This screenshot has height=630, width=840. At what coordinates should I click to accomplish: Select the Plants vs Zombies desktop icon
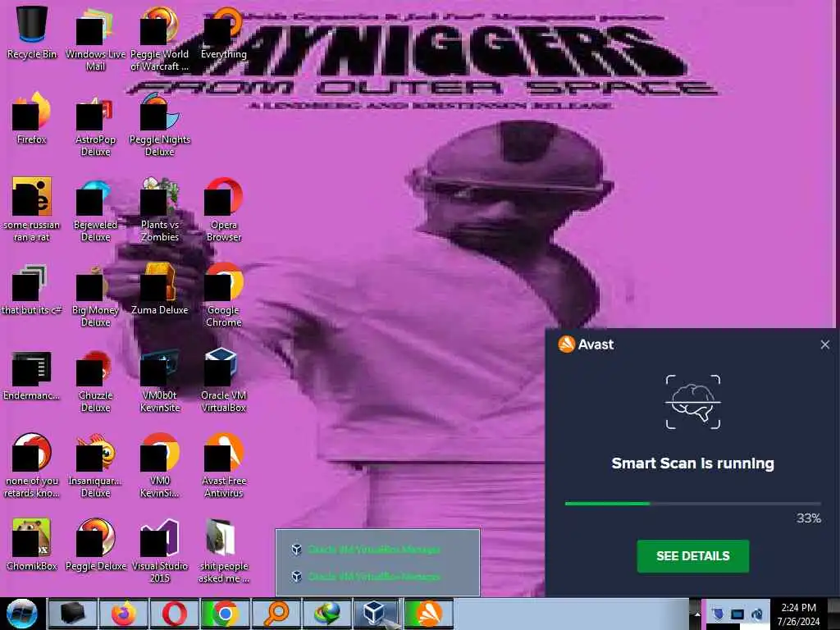click(160, 209)
